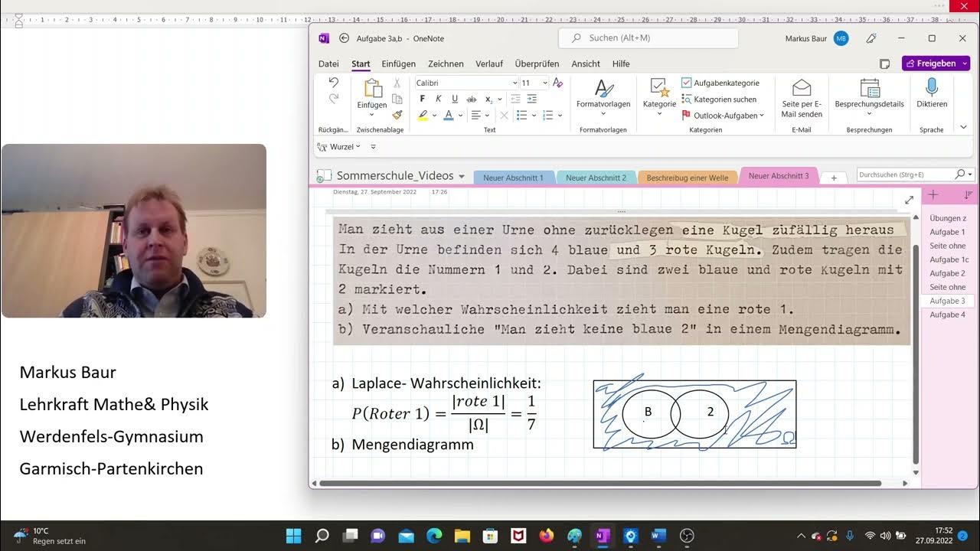The image size is (980, 551).
Task: Toggle Subscript formatting
Action: click(x=490, y=99)
